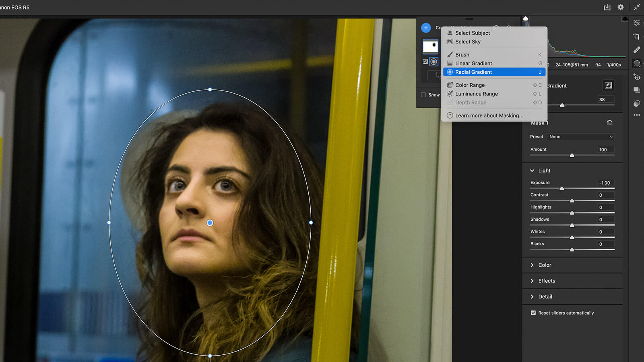
Task: Click the Shadows slider handle
Action: click(572, 225)
